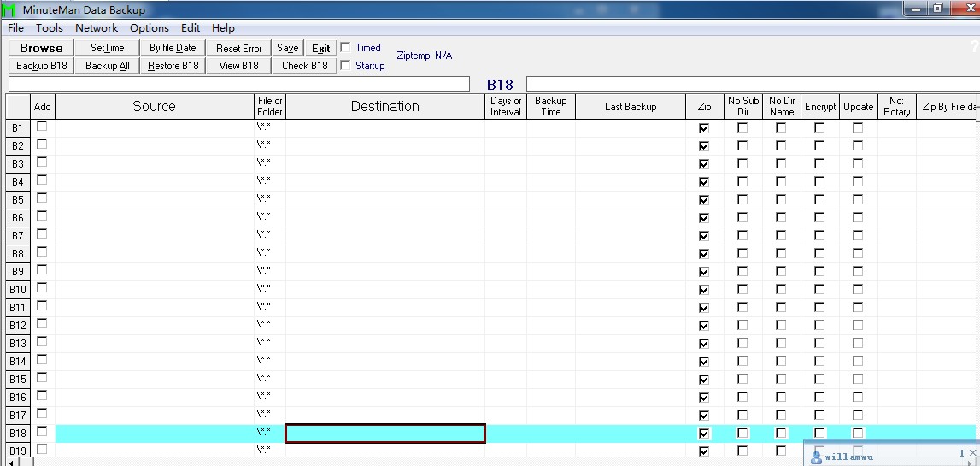Open the Network menu
This screenshot has height=466, width=980.
pyautogui.click(x=97, y=28)
